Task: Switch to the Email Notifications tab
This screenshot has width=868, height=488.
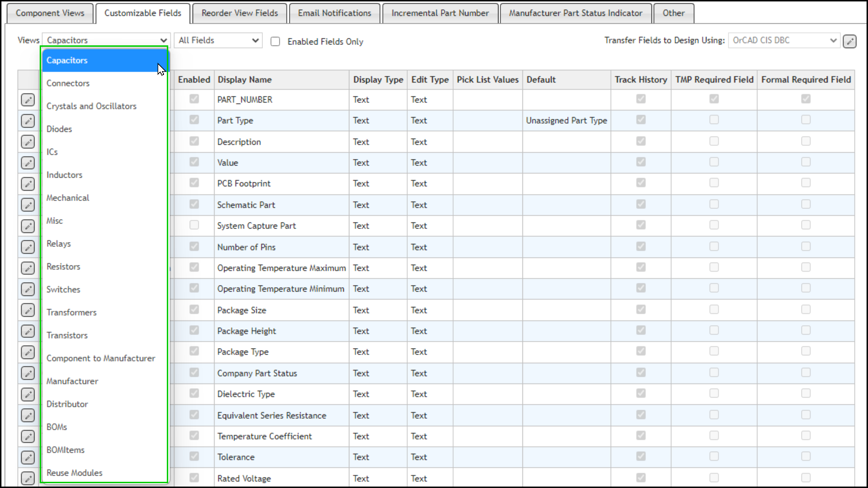Action: click(x=335, y=13)
